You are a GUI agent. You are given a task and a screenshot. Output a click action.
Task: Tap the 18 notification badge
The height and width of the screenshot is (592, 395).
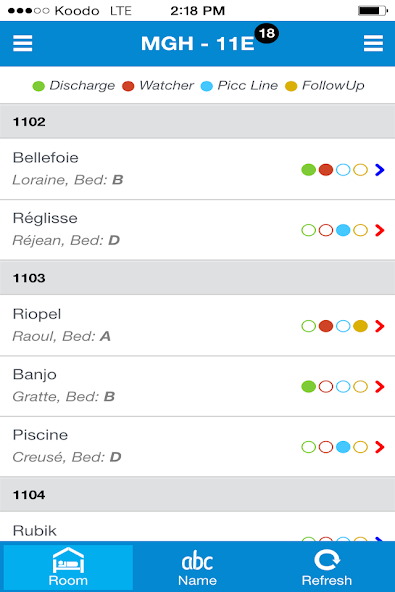point(267,34)
